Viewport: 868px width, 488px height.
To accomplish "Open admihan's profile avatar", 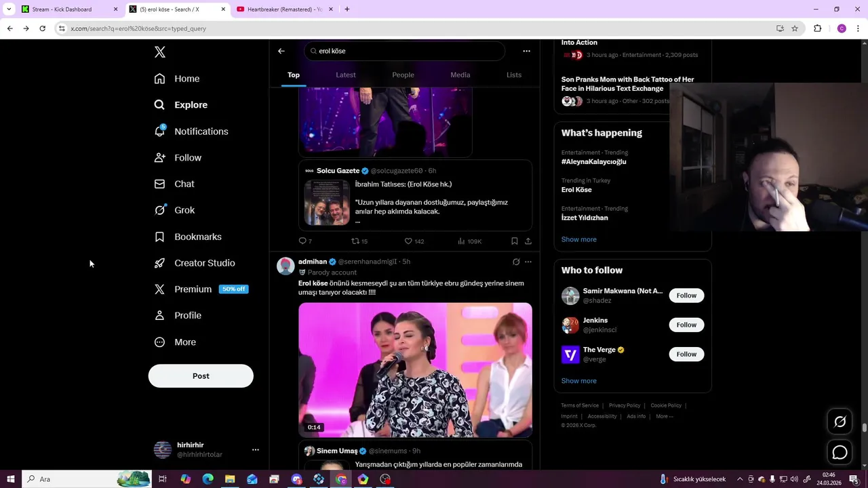I will [285, 266].
